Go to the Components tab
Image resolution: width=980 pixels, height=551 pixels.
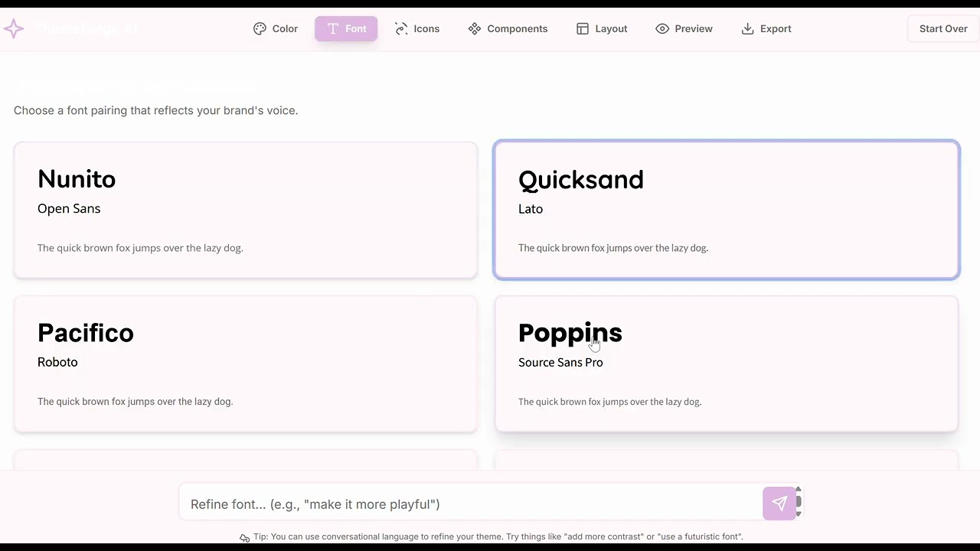point(508,29)
